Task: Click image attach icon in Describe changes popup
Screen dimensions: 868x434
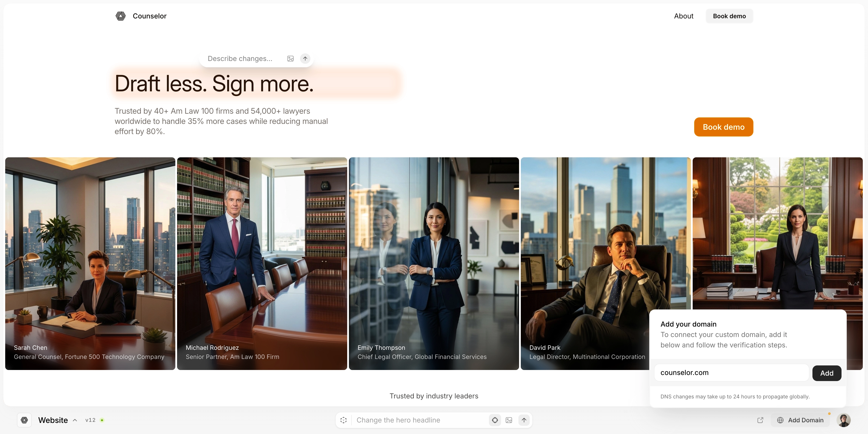Action: pyautogui.click(x=291, y=59)
